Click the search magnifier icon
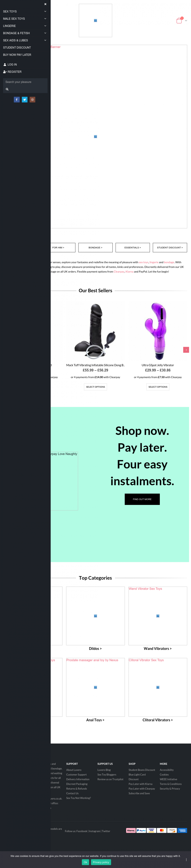The width and height of the screenshot is (191, 868). pos(7,89)
